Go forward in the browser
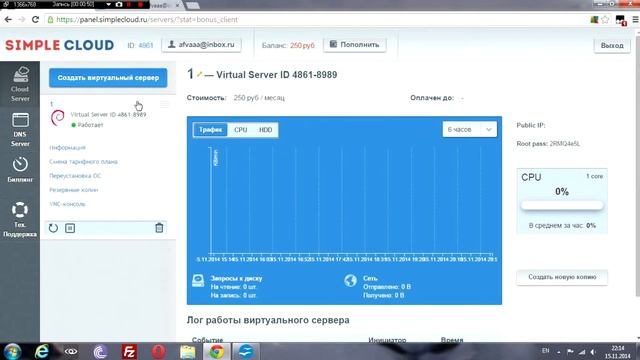The image size is (640, 360). (x=22, y=19)
